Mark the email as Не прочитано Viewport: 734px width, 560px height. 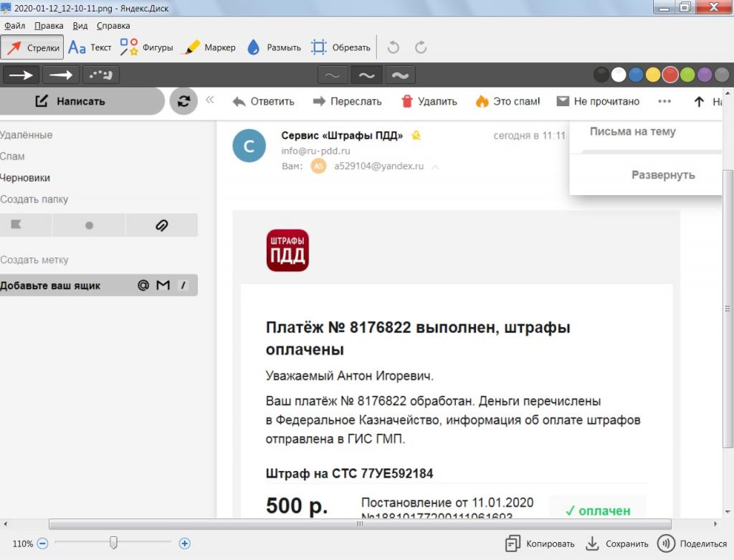598,102
